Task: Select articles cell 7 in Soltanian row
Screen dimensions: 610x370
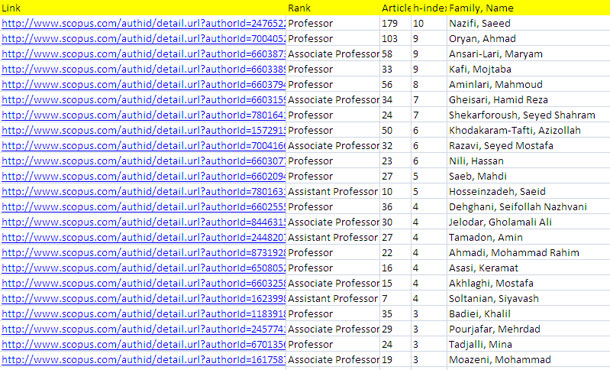Action: coord(395,298)
